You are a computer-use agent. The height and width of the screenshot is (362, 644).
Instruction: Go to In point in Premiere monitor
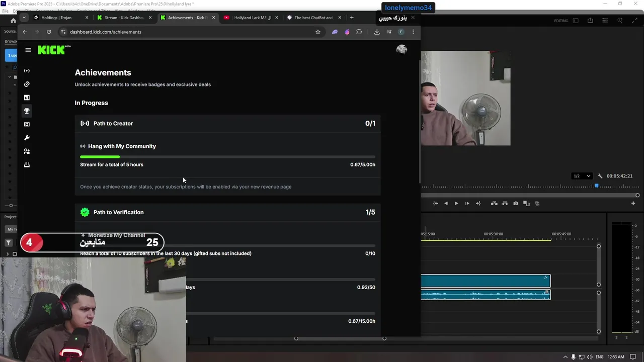click(435, 204)
